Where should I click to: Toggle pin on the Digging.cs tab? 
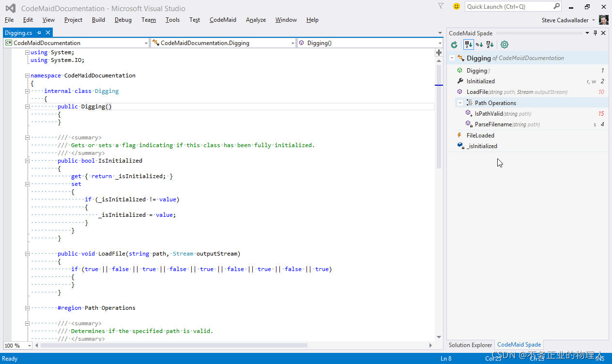click(x=39, y=33)
